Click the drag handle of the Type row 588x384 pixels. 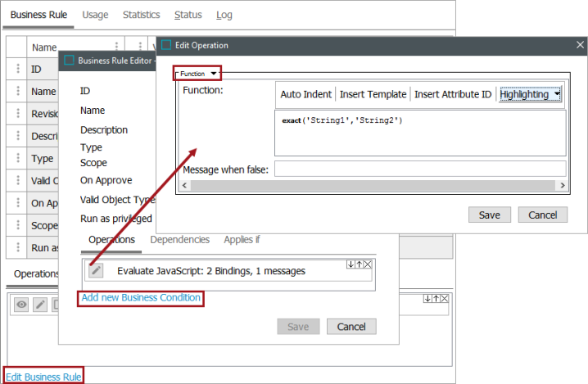tap(18, 158)
